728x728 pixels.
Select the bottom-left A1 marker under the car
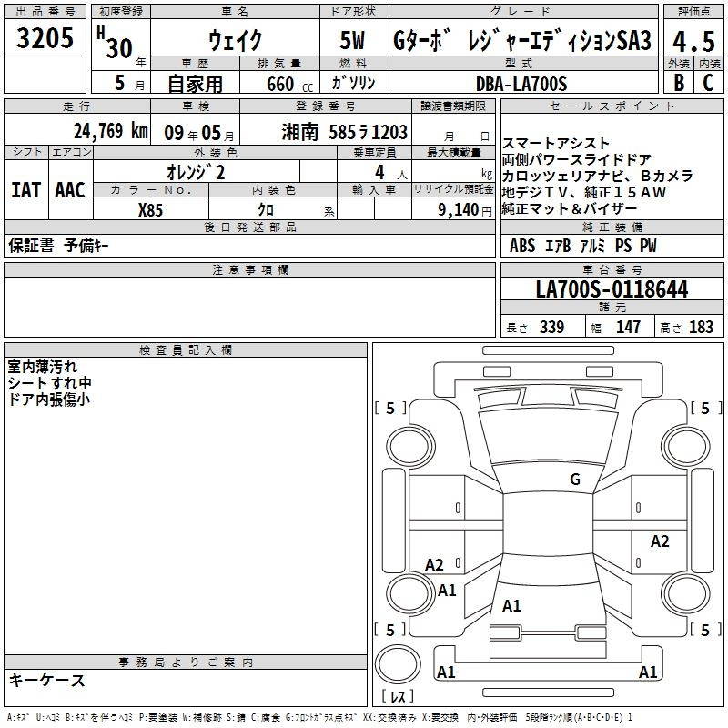click(x=446, y=672)
